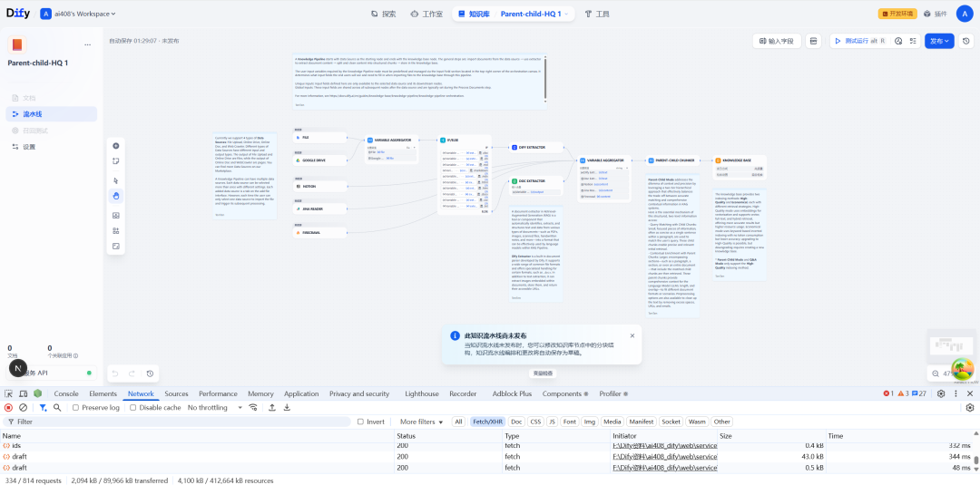Open change history beside redo button
The width and height of the screenshot is (980, 485).
[150, 373]
